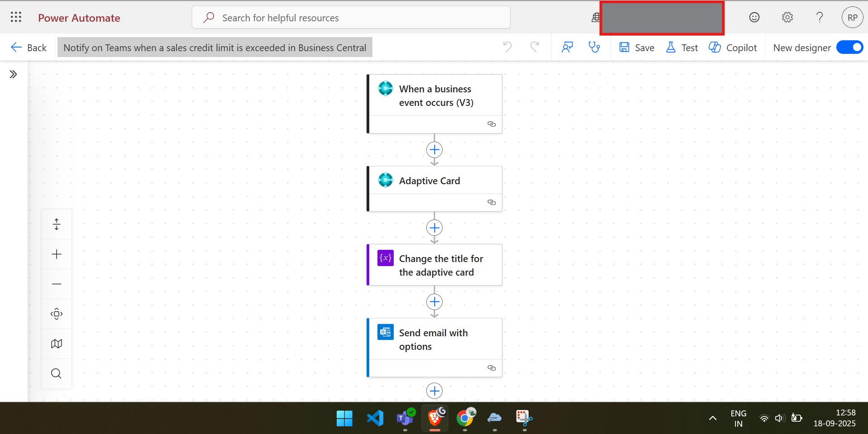Save the flow
868x434 pixels.
point(637,48)
